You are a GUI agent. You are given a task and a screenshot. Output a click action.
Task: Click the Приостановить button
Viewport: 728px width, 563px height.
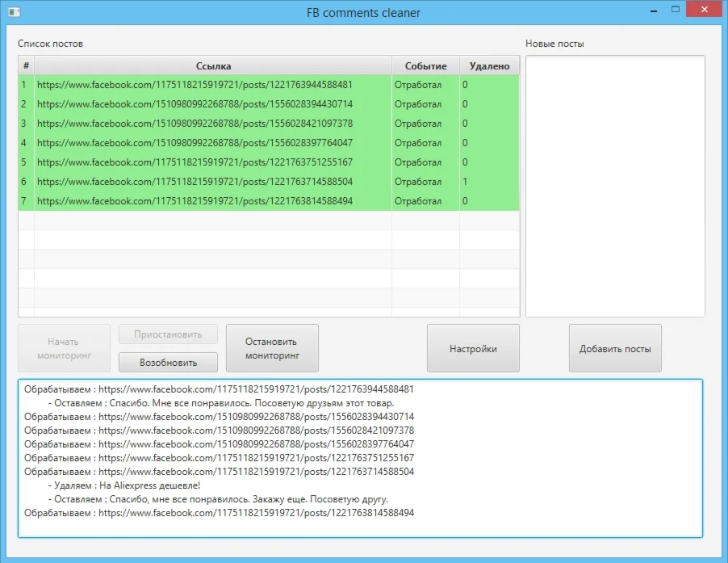click(x=168, y=334)
